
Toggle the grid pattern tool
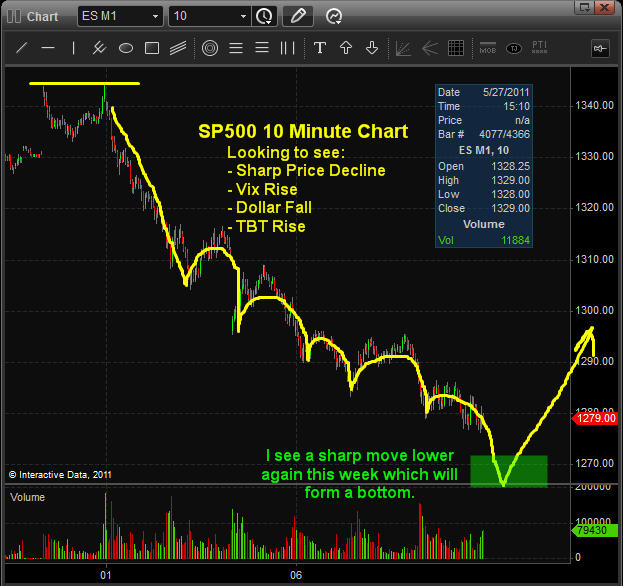point(456,47)
